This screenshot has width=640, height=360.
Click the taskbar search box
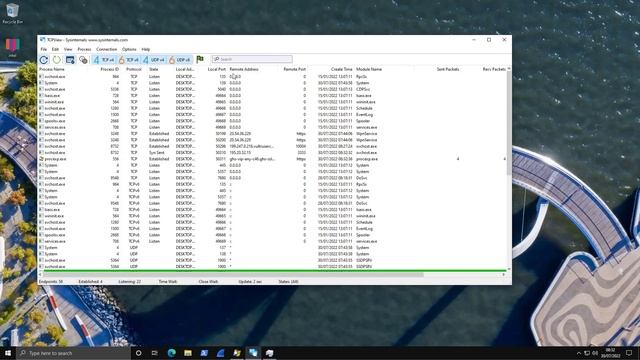[73, 353]
